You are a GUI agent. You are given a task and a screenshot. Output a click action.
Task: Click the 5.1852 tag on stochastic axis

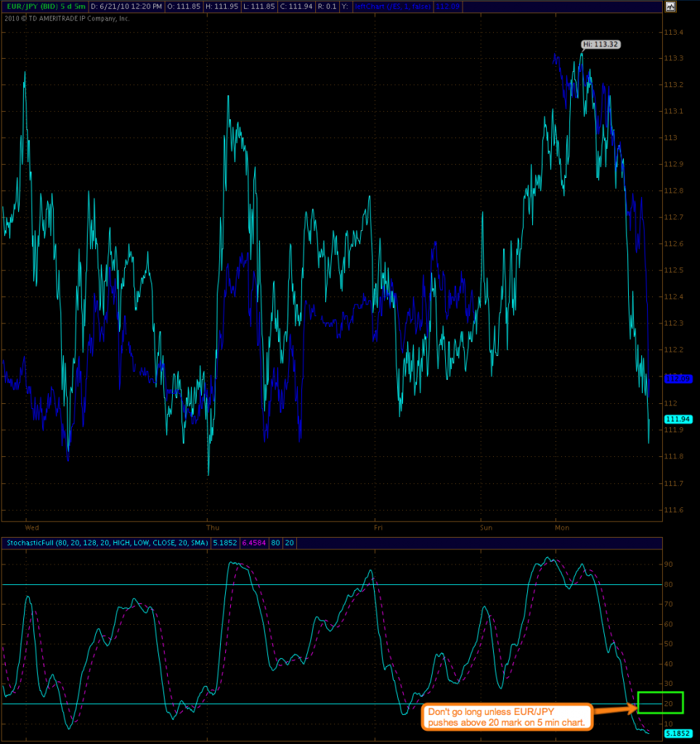point(677,734)
